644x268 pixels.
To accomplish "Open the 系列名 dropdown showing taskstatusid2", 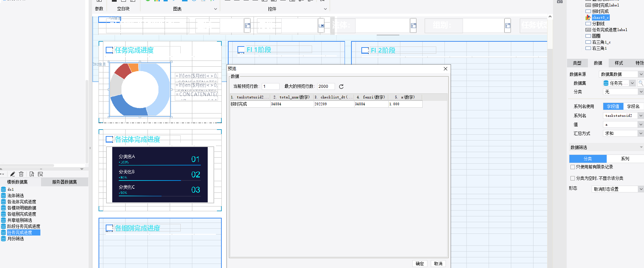I will (x=623, y=116).
